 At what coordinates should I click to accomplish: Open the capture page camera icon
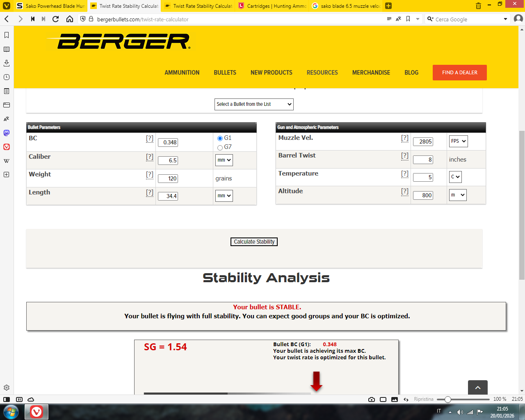point(372,399)
